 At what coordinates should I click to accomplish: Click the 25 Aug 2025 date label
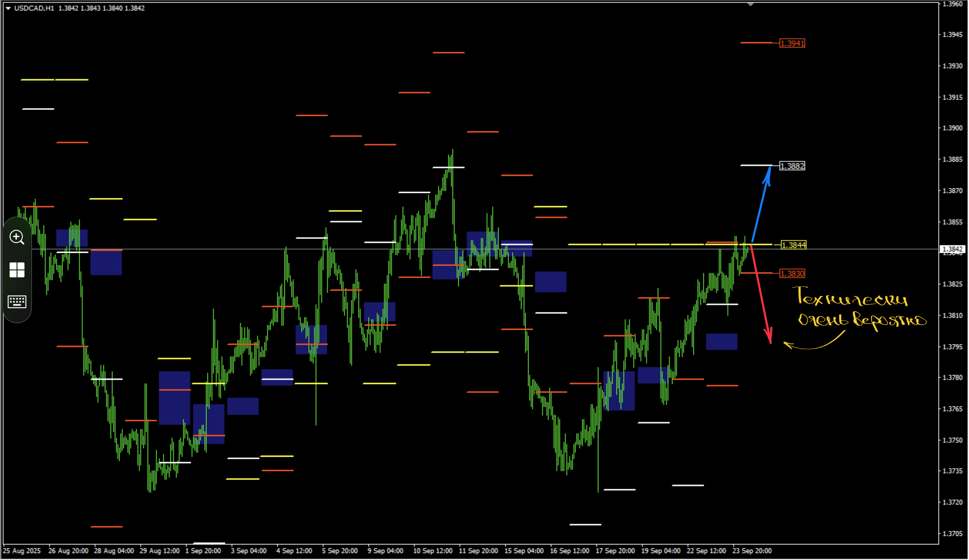[x=22, y=551]
